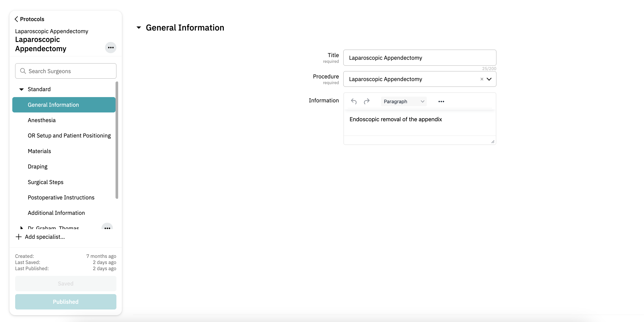
Task: Open the Procedure dropdown arrow
Action: [489, 79]
